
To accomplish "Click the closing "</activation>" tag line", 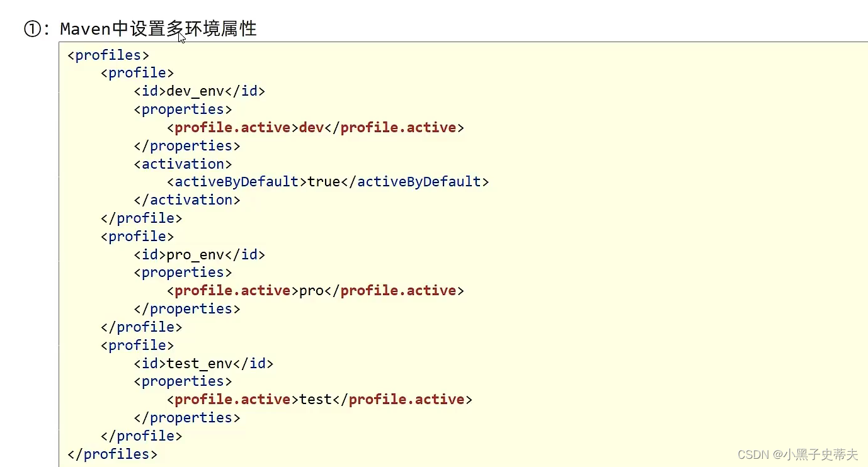I will [187, 200].
